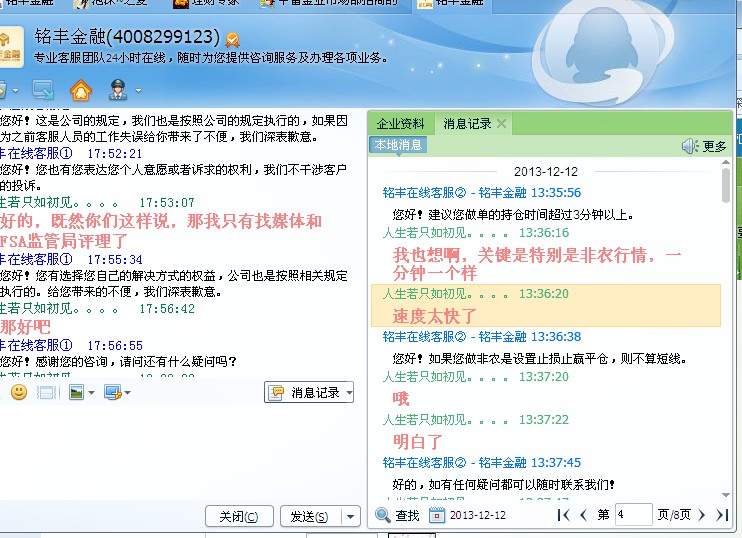This screenshot has height=538, width=742.
Task: Click the 铭丰金融 company avatar logo
Action: [x=9, y=46]
